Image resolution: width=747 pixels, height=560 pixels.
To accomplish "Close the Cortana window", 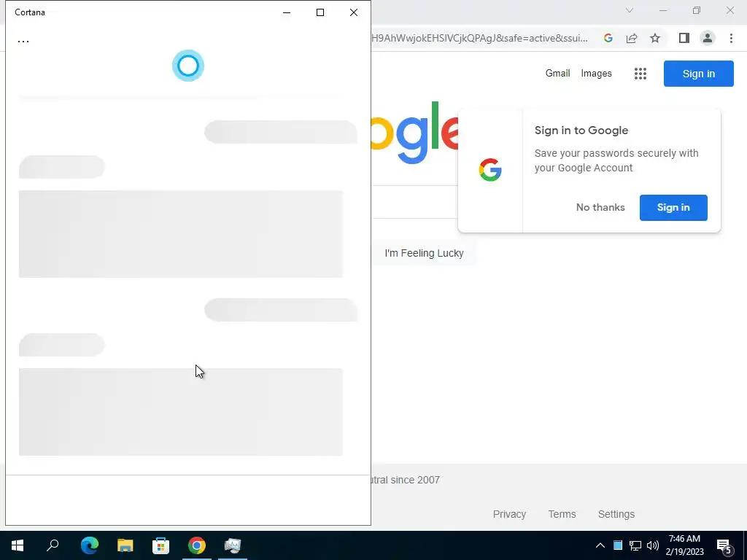I will (354, 12).
